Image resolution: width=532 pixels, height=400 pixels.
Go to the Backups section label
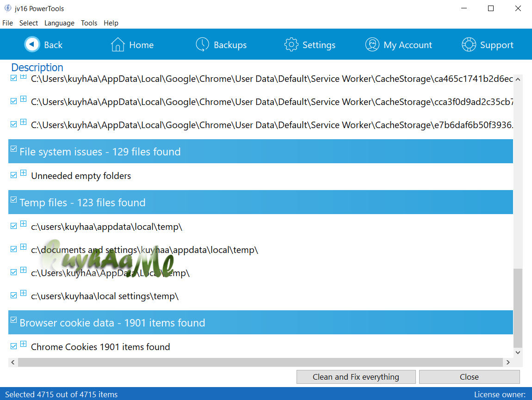point(230,45)
